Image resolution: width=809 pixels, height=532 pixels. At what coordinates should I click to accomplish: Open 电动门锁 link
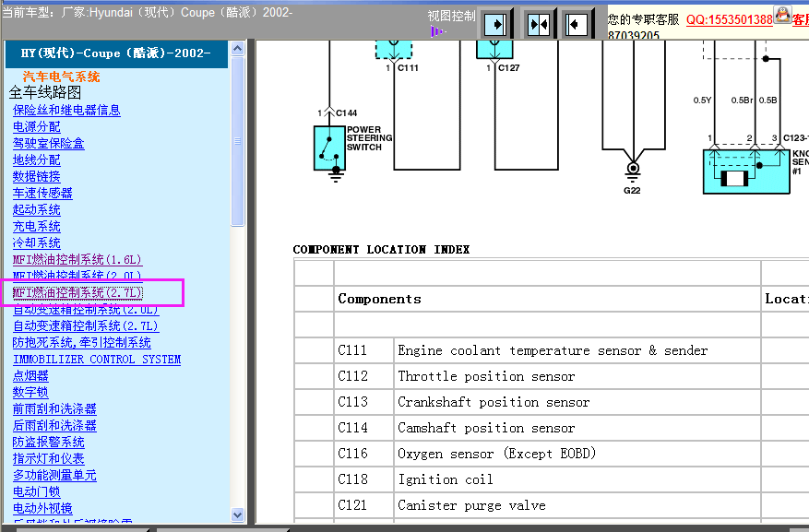click(x=37, y=491)
